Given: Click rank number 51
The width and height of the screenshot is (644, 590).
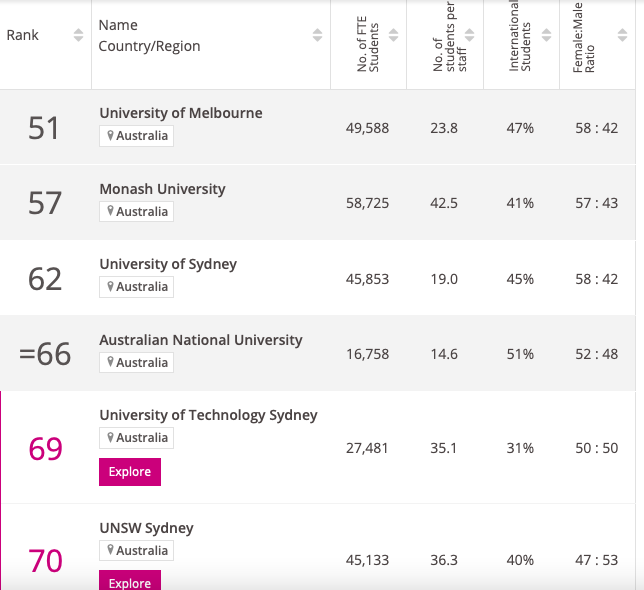Looking at the screenshot, I should point(44,128).
